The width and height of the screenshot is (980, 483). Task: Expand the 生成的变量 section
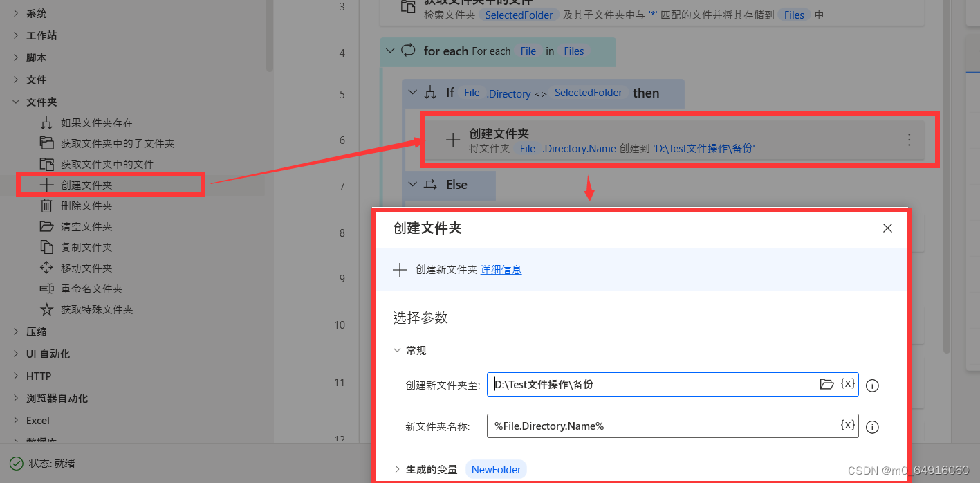click(399, 469)
